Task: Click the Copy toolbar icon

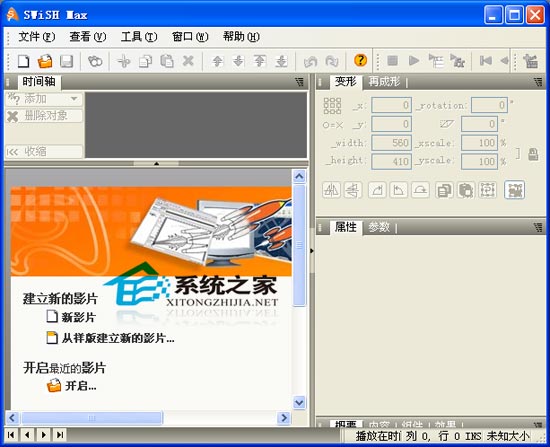Action: tap(145, 61)
